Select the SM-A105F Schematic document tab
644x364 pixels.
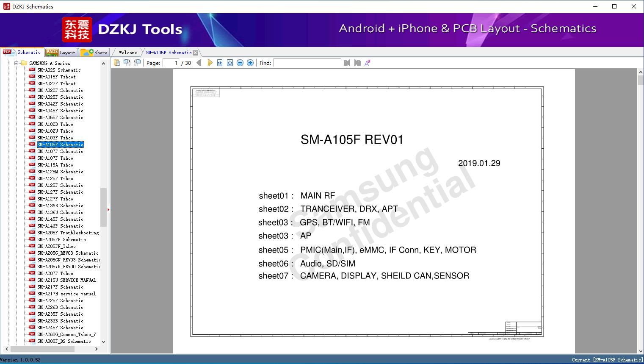point(169,53)
